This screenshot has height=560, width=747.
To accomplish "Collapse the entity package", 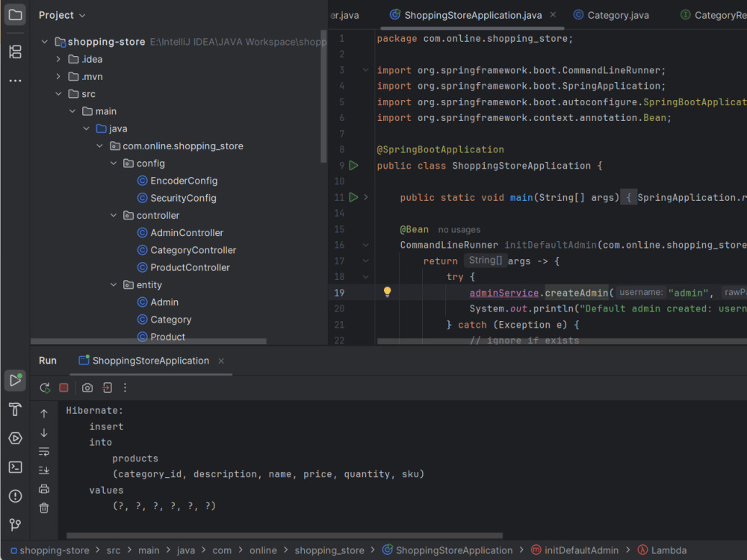I will pos(114,284).
